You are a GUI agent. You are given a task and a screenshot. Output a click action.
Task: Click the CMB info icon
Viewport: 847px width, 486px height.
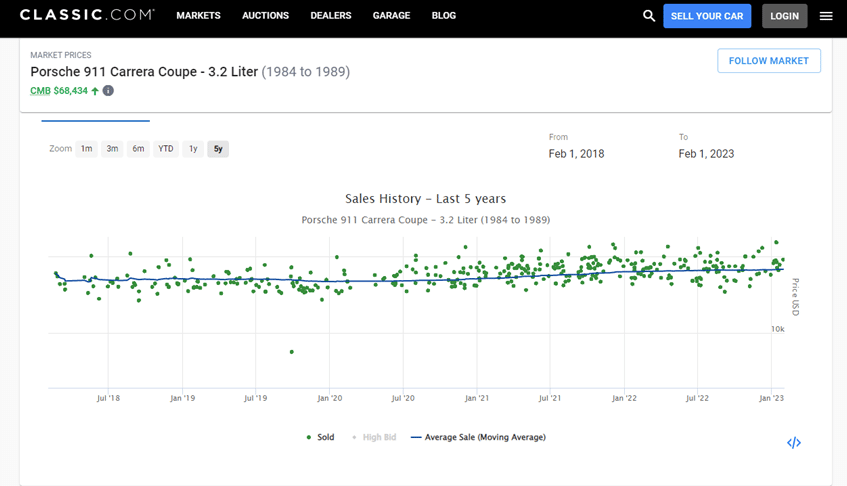[x=108, y=91]
